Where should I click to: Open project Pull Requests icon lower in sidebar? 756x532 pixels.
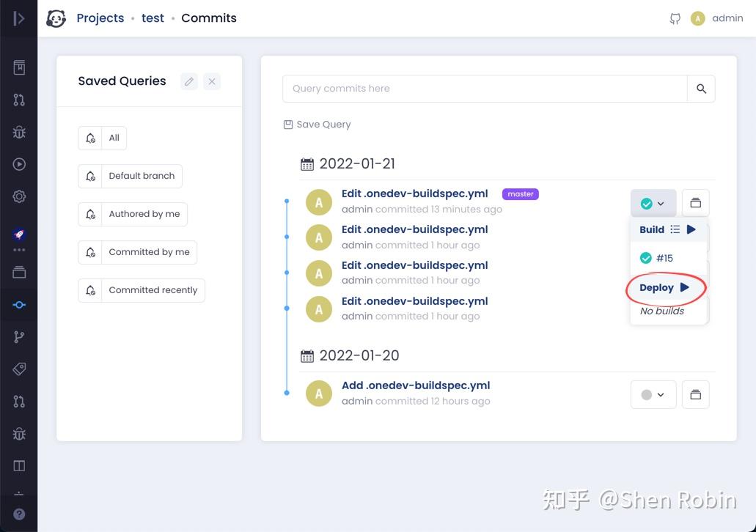19,402
